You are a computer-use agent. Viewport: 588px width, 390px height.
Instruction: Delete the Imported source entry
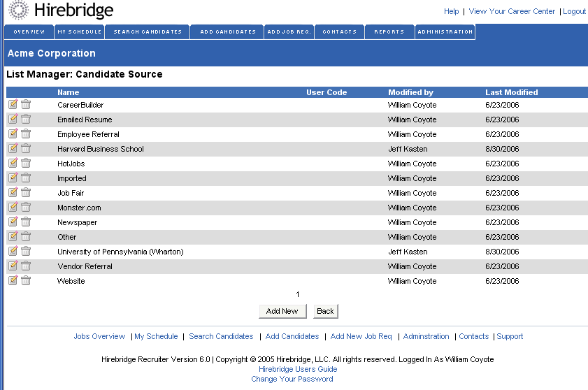[26, 178]
